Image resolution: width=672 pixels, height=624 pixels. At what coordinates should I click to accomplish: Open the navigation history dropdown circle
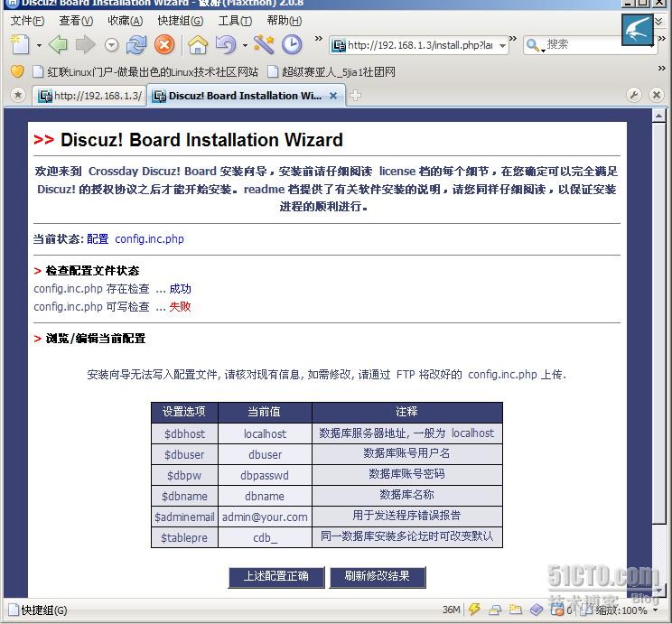point(111,45)
